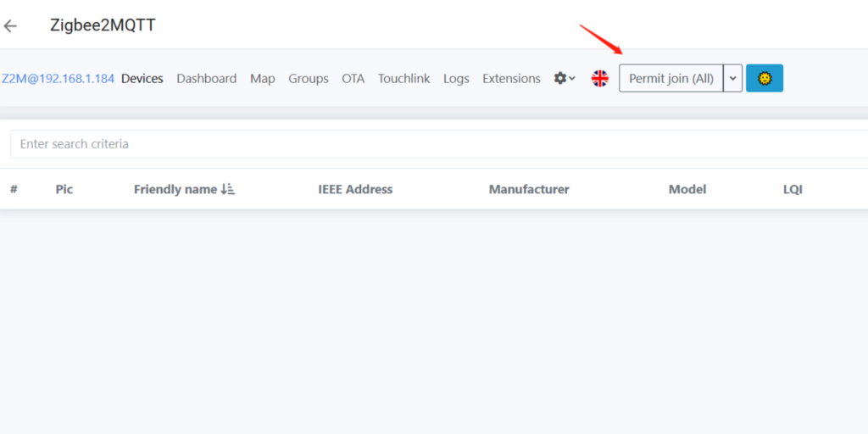Sort by IEEE Address column

coord(355,189)
